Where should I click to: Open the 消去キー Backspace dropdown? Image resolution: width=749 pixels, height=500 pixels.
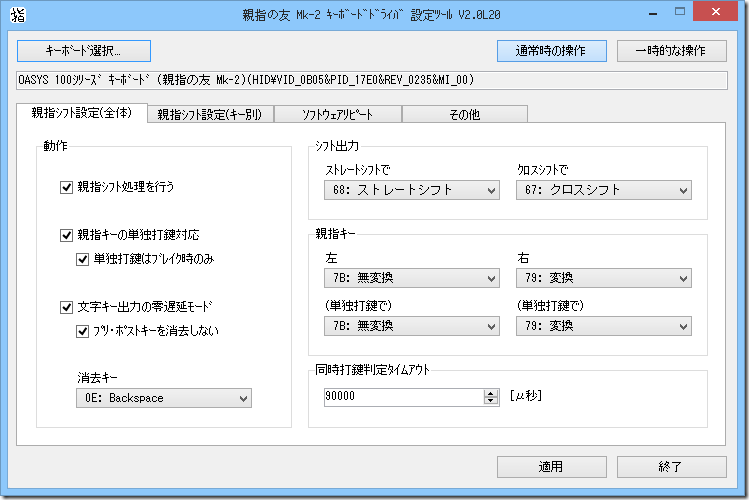pyautogui.click(x=163, y=398)
